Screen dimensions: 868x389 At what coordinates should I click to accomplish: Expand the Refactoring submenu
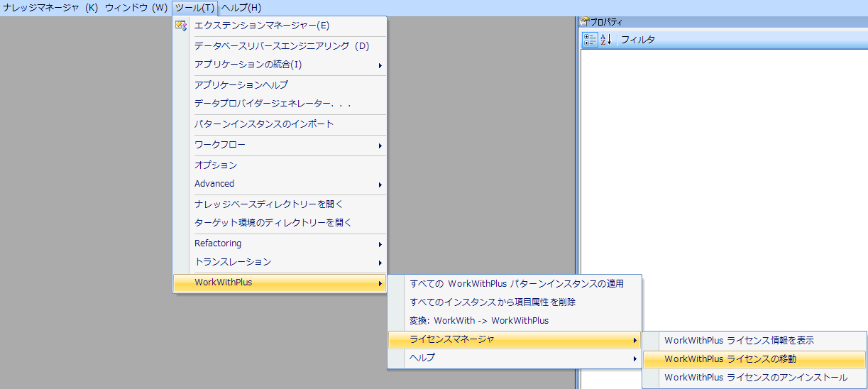click(x=380, y=243)
